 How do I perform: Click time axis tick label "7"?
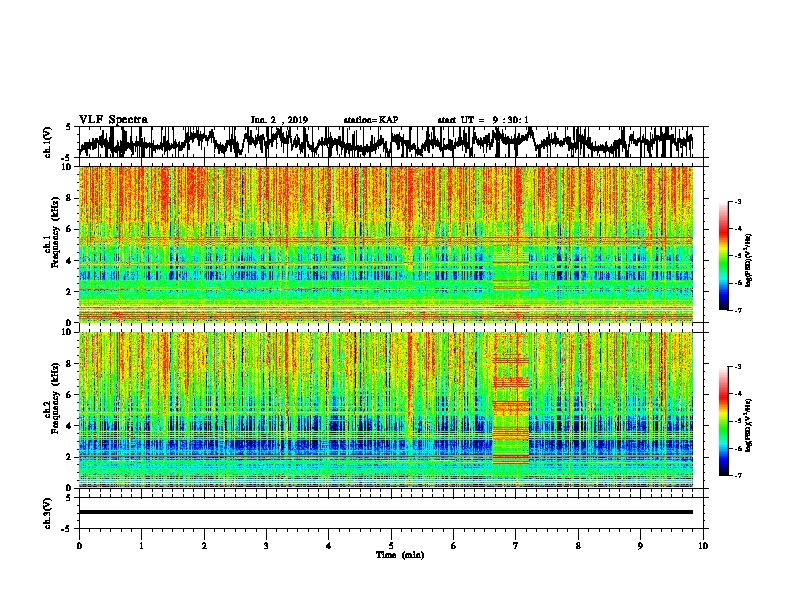pos(516,546)
